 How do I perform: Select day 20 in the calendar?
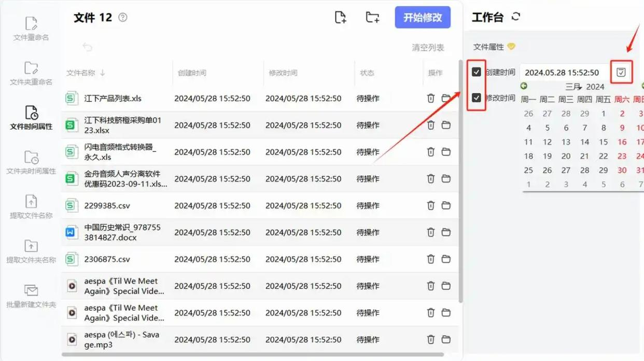[566, 156]
